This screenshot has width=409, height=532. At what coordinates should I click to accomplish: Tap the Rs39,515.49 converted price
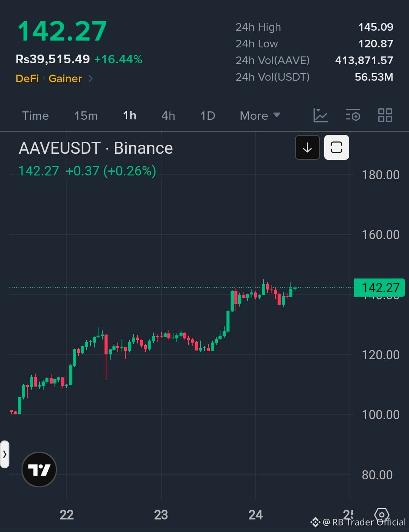pos(53,59)
